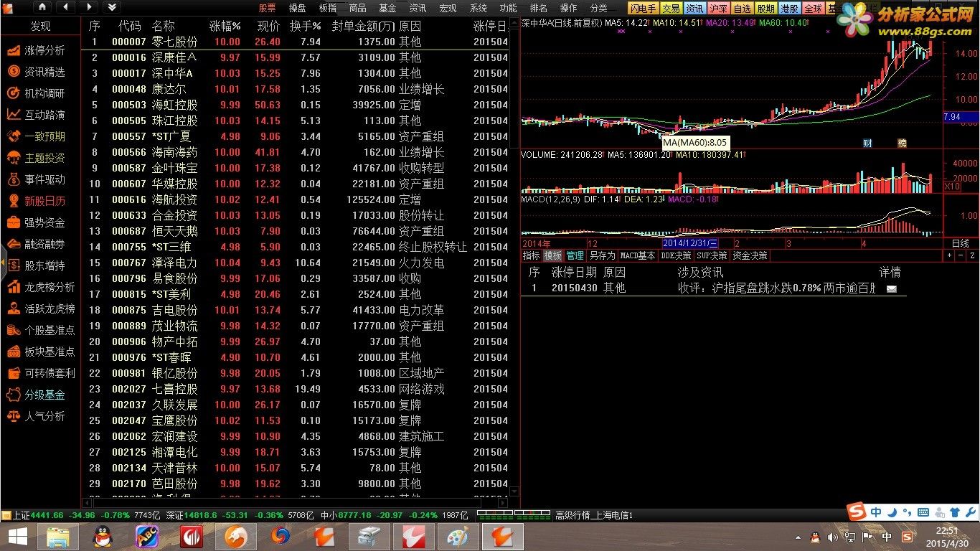Open 功能 menu

[x=508, y=8]
